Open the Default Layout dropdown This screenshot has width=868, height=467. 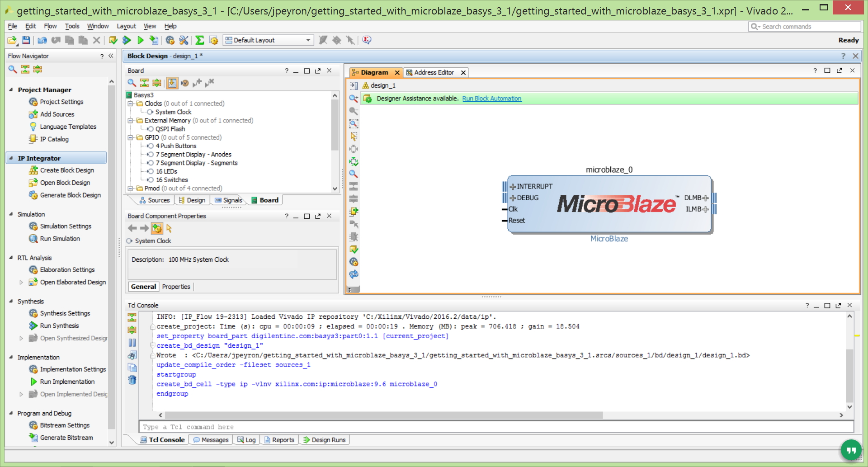(268, 40)
